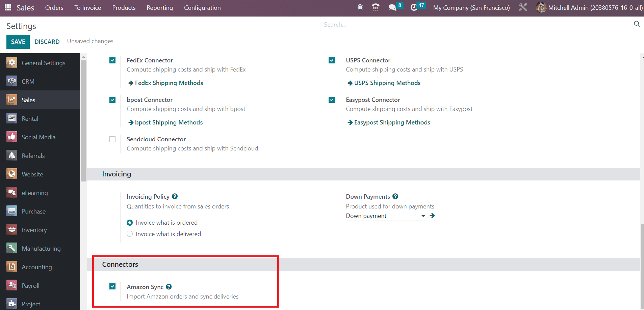Image resolution: width=644 pixels, height=310 pixels.
Task: Open the company switcher dropdown
Action: click(471, 8)
